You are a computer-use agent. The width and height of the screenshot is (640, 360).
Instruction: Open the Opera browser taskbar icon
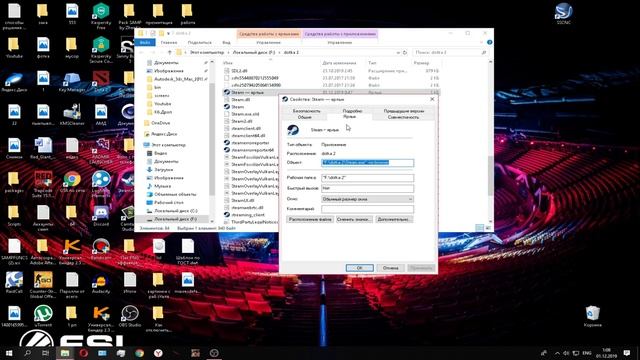[84, 353]
